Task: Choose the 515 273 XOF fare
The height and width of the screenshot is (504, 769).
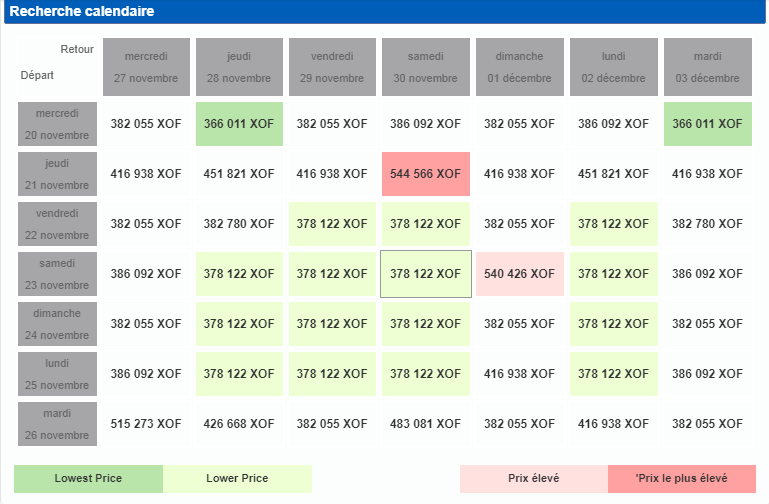Action: (x=146, y=424)
